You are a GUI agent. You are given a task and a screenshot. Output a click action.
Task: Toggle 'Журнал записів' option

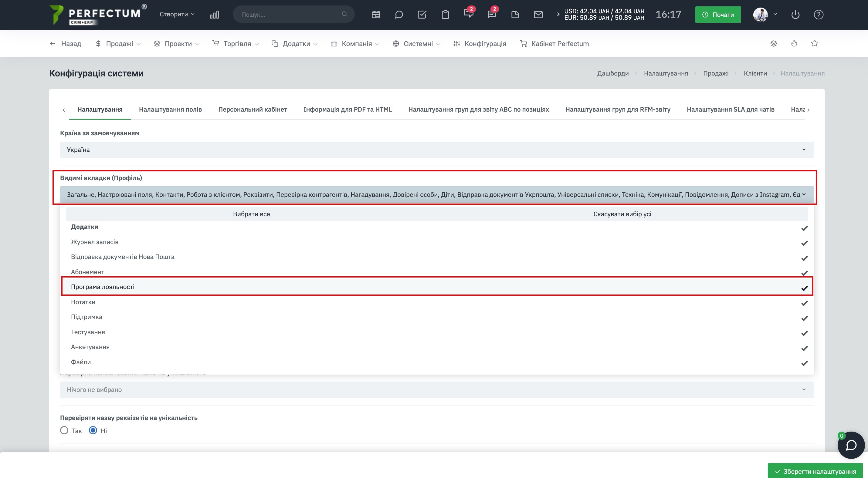tap(437, 242)
